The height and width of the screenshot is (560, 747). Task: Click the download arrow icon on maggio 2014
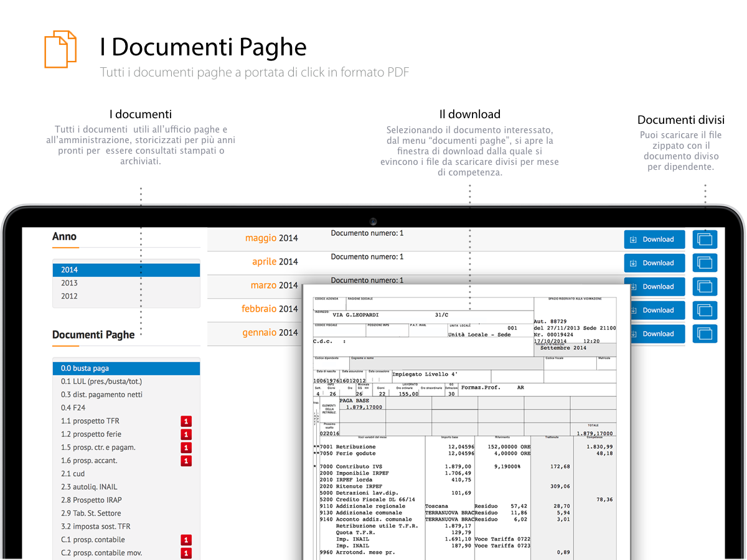click(x=634, y=239)
